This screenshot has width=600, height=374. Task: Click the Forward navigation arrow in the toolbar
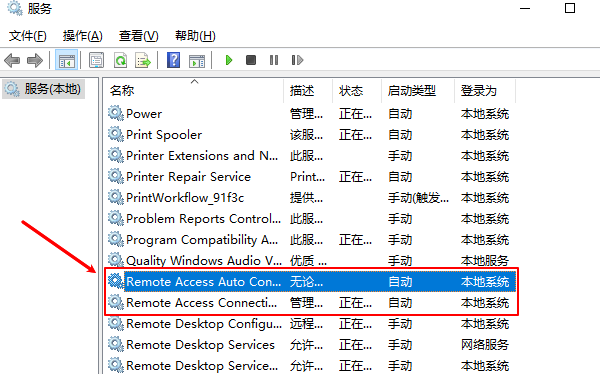pyautogui.click(x=35, y=60)
